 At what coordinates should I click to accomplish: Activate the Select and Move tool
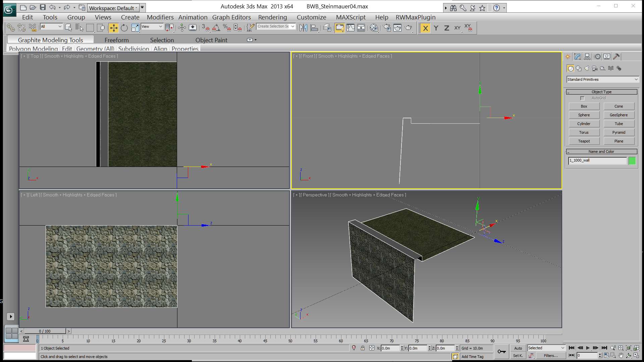tap(113, 28)
